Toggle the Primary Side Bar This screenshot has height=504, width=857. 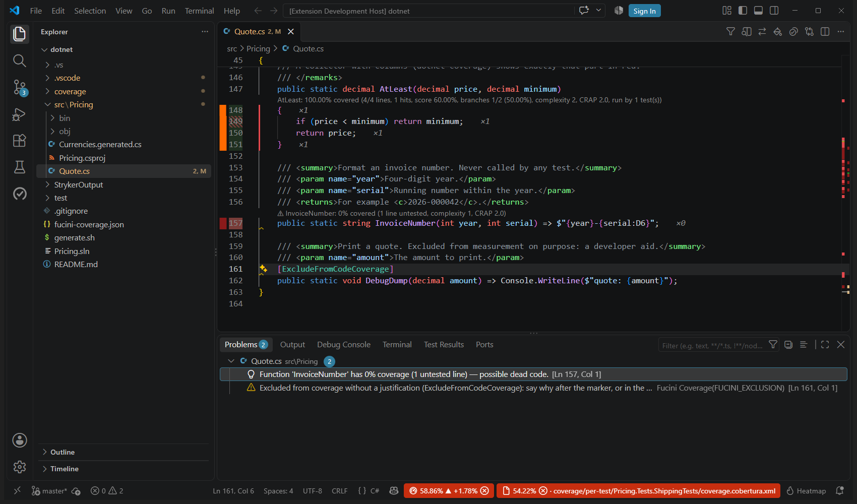743,11
